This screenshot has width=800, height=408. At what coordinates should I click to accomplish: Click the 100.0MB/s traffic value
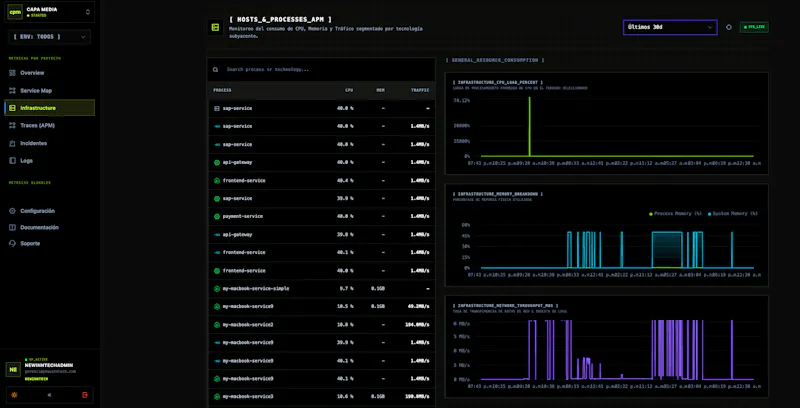coord(417,397)
